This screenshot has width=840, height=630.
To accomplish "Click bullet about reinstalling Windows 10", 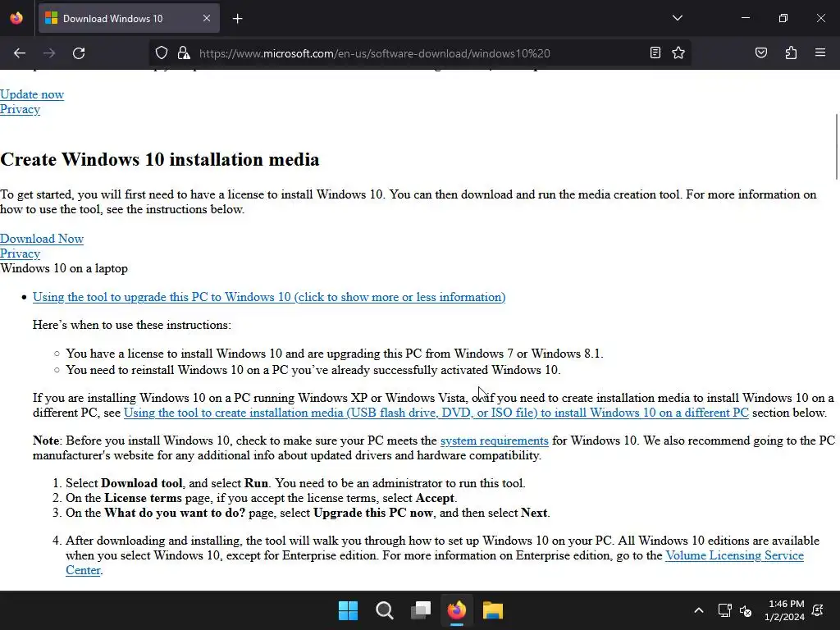I will click(x=313, y=370).
